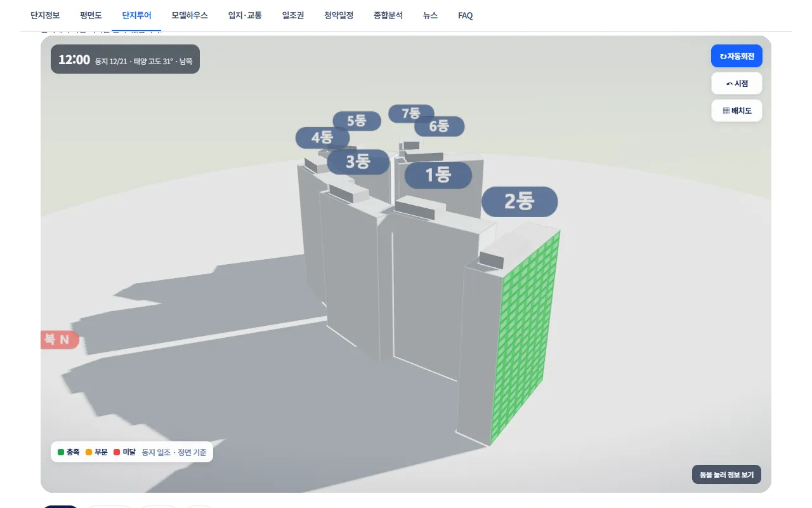
Task: Click the 동을 눌러 정보 보기 hint
Action: 726,475
